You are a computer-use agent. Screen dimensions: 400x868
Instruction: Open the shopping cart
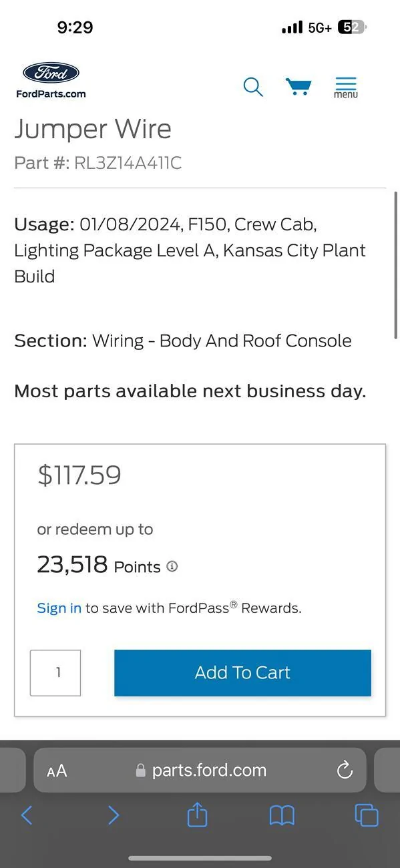click(298, 87)
